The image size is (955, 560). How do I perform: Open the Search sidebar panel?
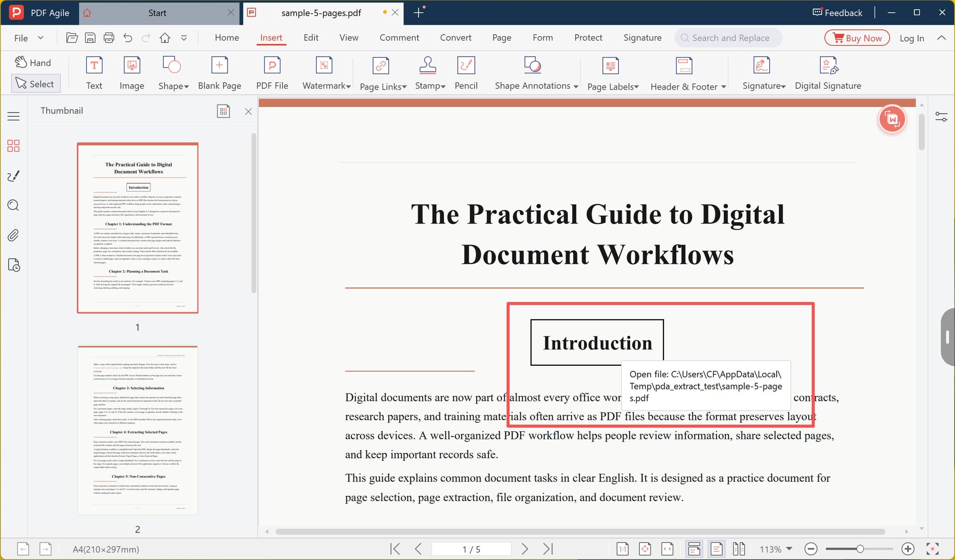coord(14,205)
